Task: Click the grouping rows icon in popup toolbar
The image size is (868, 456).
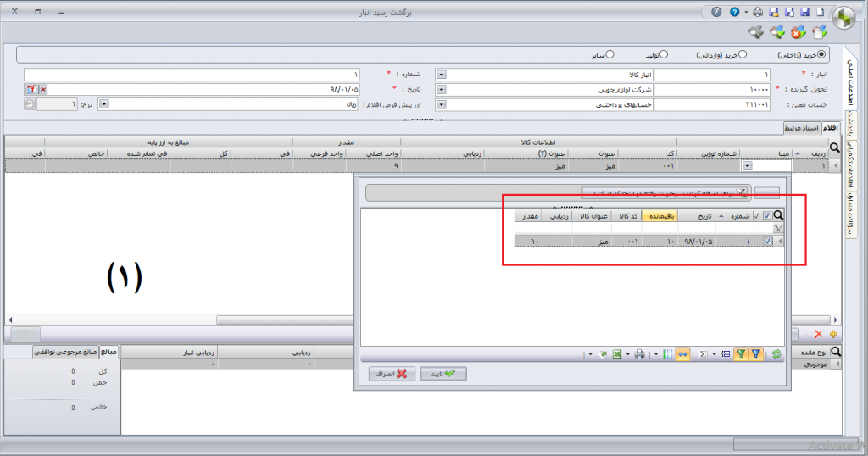Action: click(726, 354)
